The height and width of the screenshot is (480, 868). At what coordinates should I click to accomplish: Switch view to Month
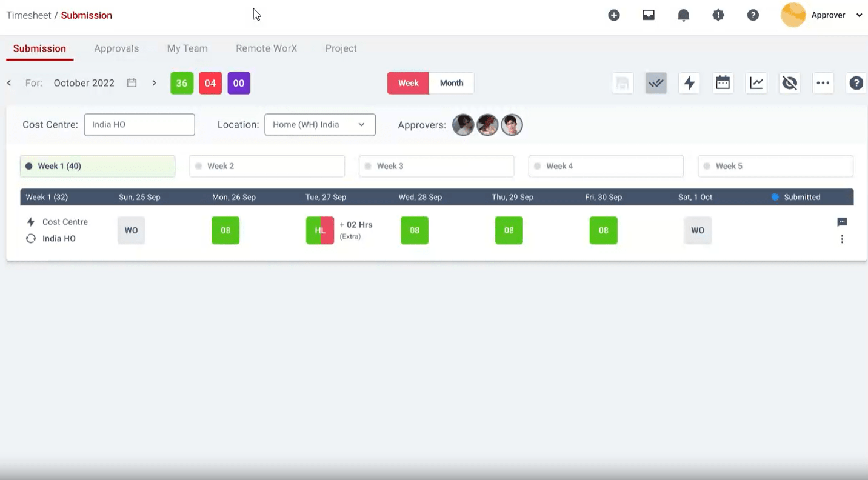click(x=452, y=84)
